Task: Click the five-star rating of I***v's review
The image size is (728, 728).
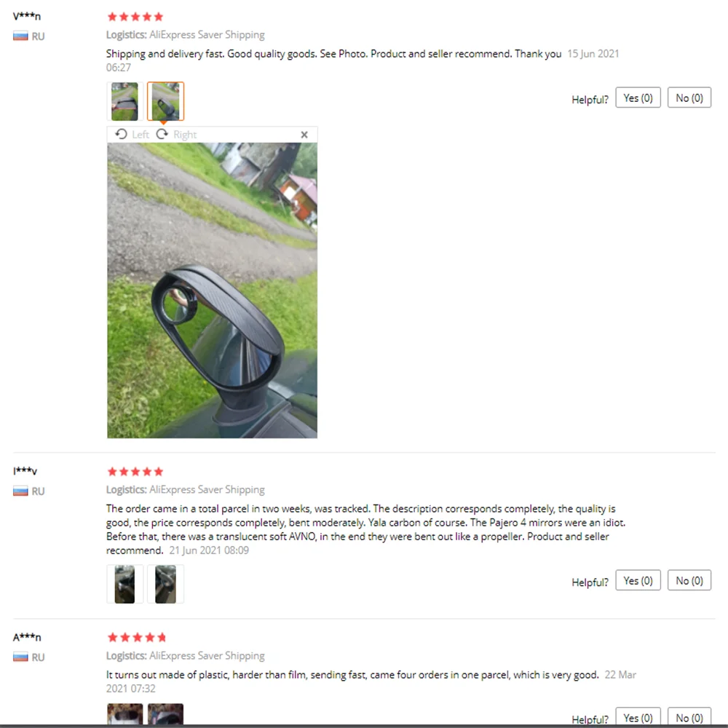Action: point(135,472)
